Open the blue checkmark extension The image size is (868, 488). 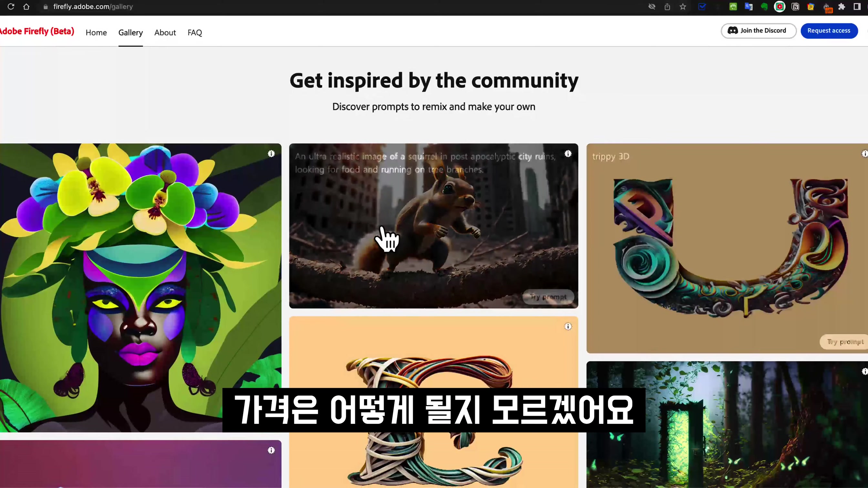point(702,6)
